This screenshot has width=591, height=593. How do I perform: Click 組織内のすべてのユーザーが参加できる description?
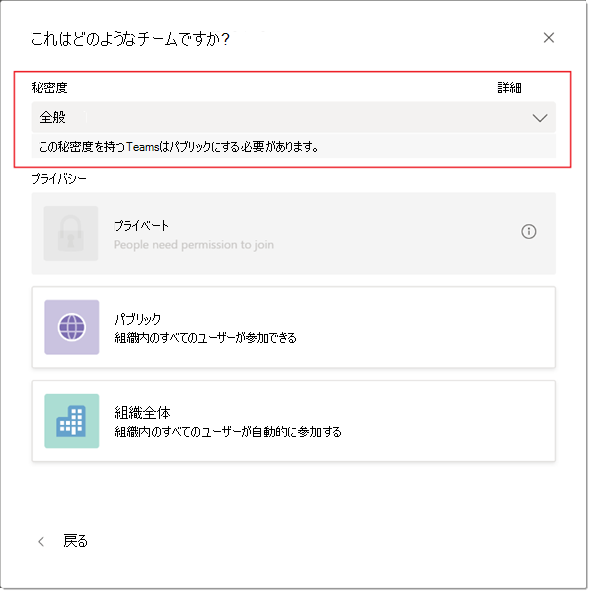coord(205,338)
